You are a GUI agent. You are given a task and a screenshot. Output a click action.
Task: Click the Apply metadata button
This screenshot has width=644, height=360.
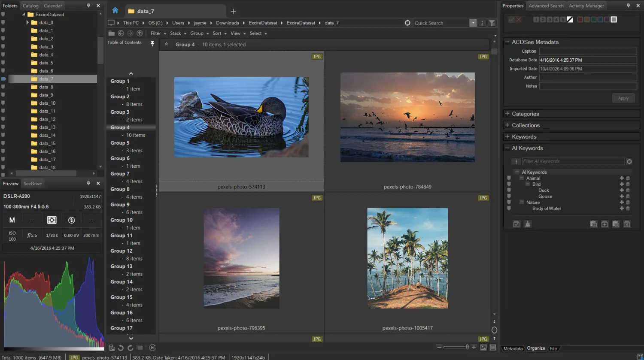tap(623, 98)
